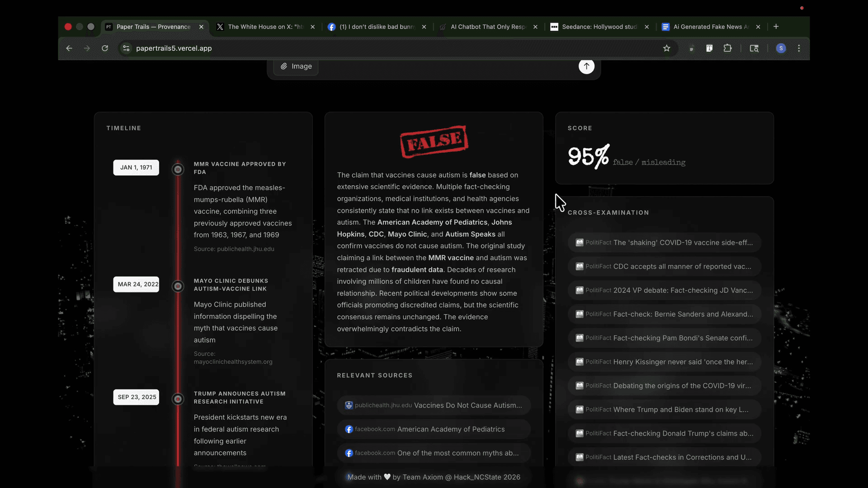
Task: Click the browser forward arrow
Action: point(87,48)
